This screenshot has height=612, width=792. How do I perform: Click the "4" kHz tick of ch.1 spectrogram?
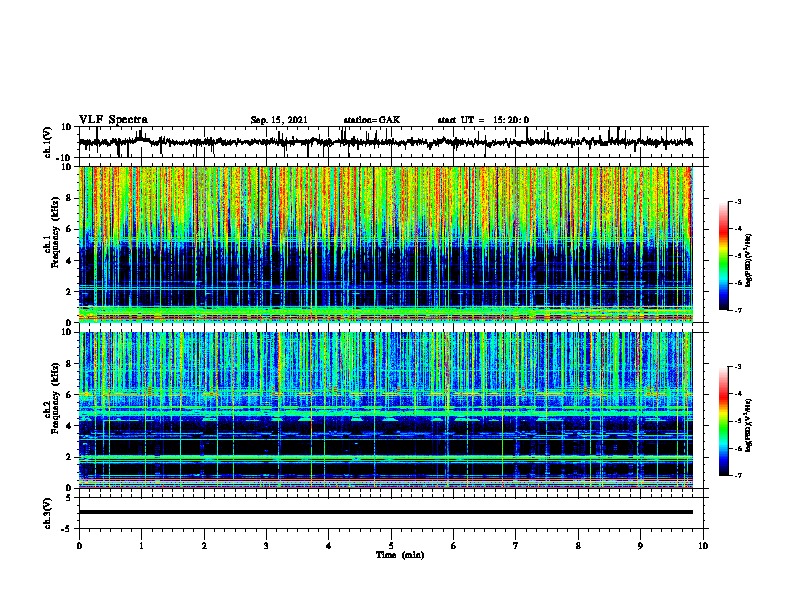[x=69, y=261]
